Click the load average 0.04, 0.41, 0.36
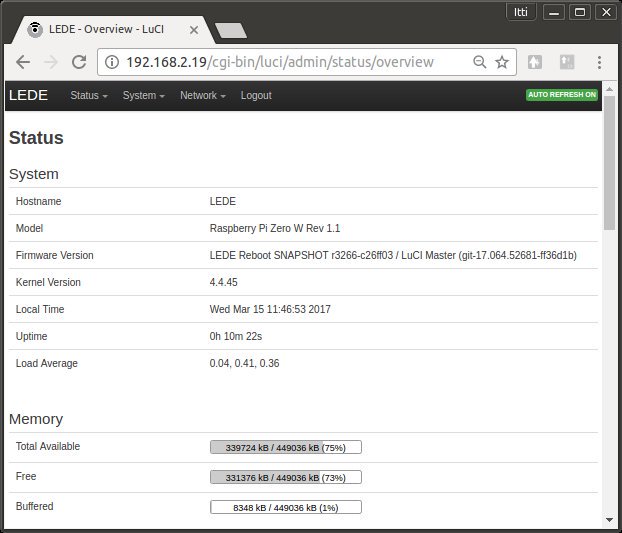The height and width of the screenshot is (533, 622). 244,363
